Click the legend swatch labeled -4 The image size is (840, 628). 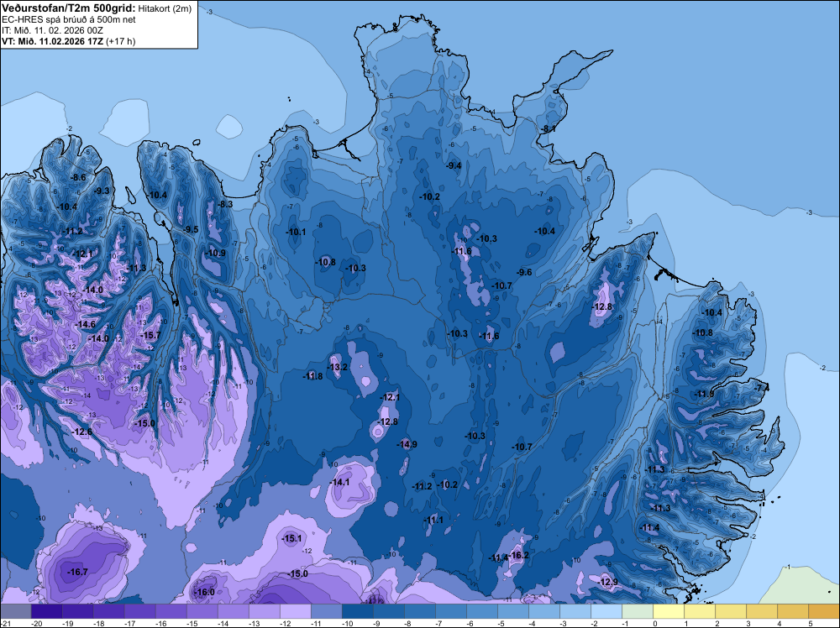[543, 611]
